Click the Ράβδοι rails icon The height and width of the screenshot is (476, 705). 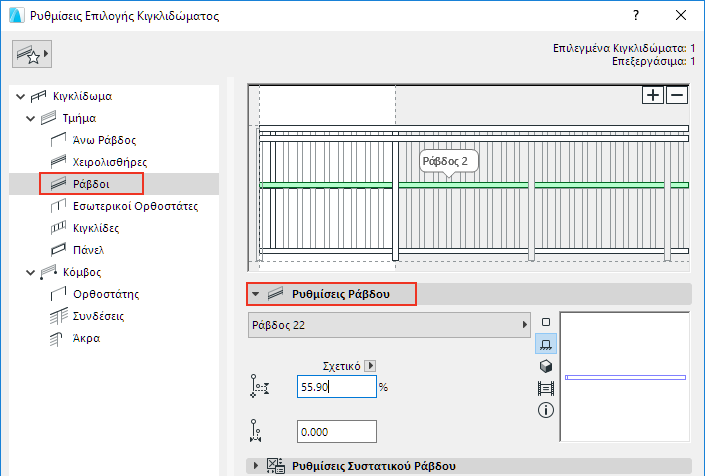pos(58,184)
